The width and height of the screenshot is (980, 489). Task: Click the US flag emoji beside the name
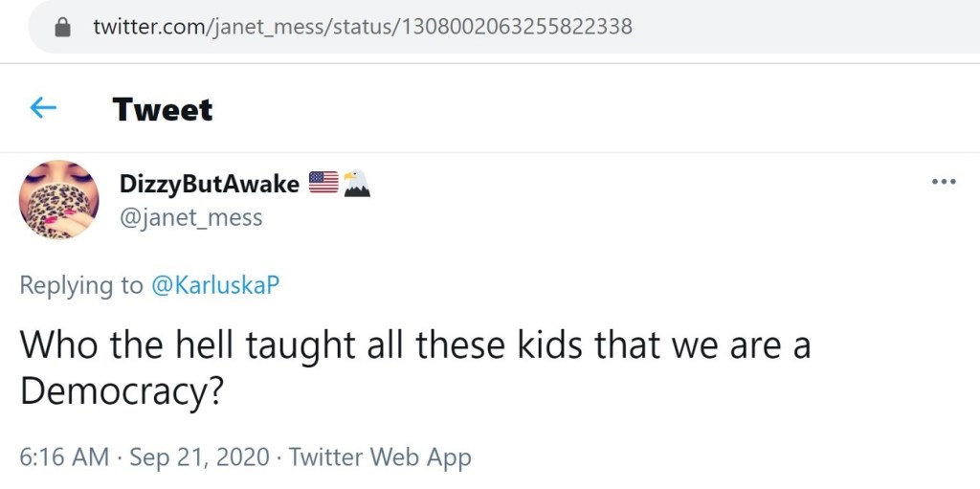(x=323, y=183)
